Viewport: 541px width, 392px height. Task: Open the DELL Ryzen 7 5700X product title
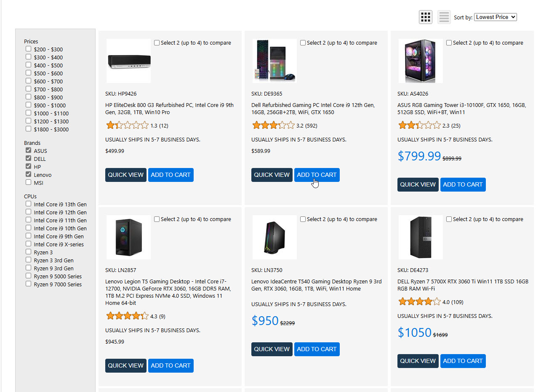[462, 285]
